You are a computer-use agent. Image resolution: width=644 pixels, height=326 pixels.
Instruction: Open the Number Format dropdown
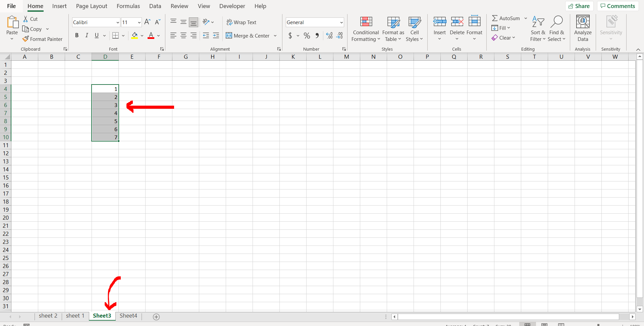(341, 22)
